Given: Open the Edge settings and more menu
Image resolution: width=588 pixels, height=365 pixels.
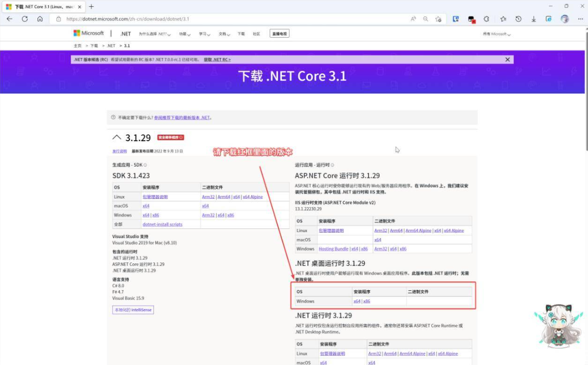Looking at the screenshot, I should tap(580, 19).
